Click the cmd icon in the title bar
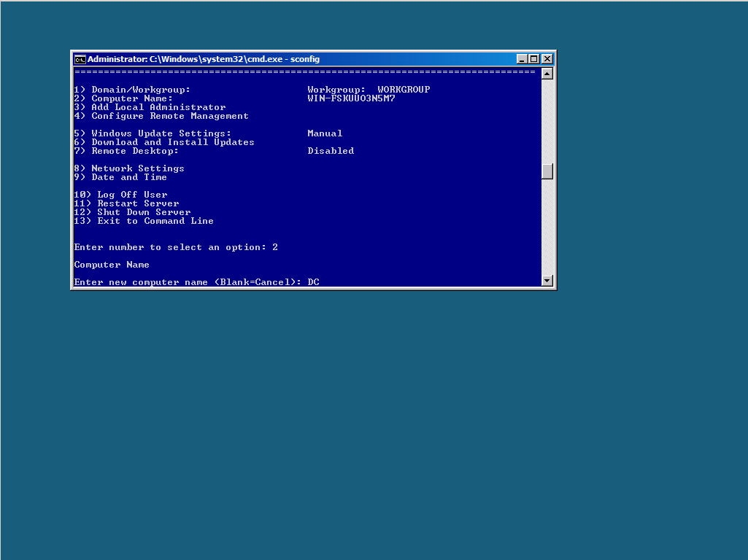The height and width of the screenshot is (560, 748). 80,59
